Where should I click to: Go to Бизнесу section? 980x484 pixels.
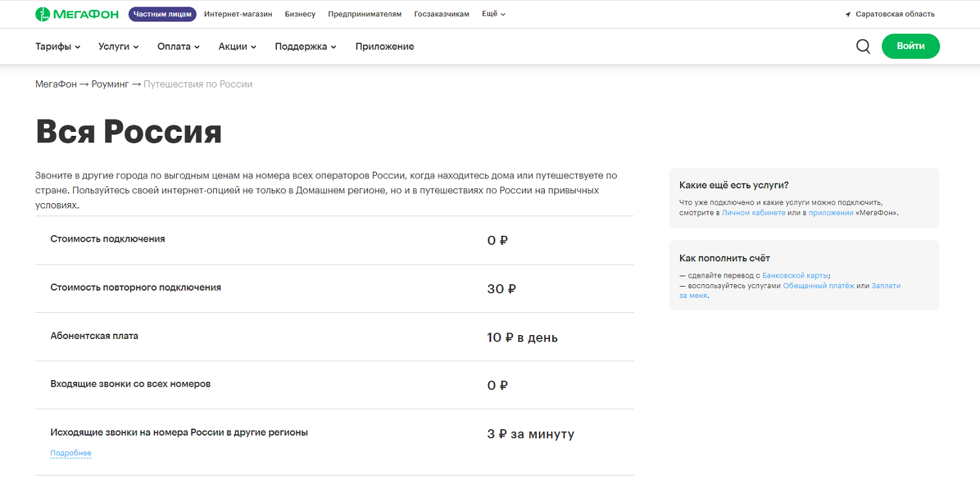(x=300, y=14)
